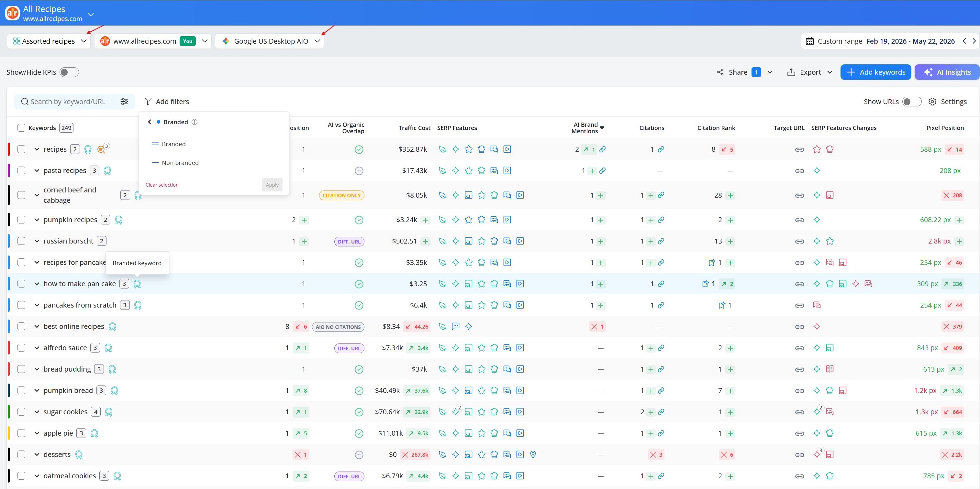Expand the sugar cookies keyword row
Viewport: 980px width, 489px height.
click(37, 412)
